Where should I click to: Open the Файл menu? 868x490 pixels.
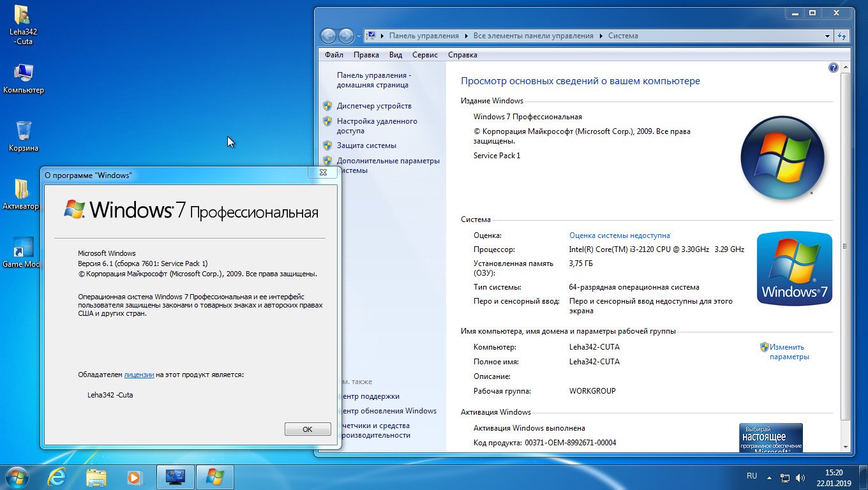click(x=334, y=55)
